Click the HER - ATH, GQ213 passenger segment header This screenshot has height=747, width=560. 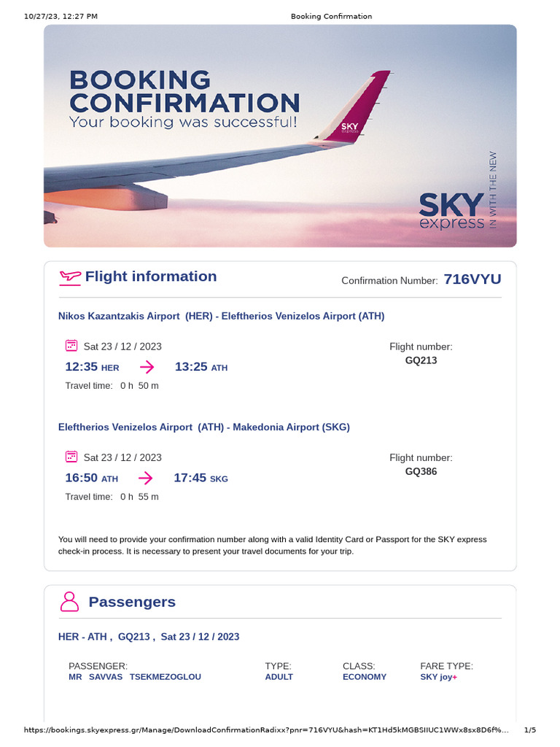149,637
